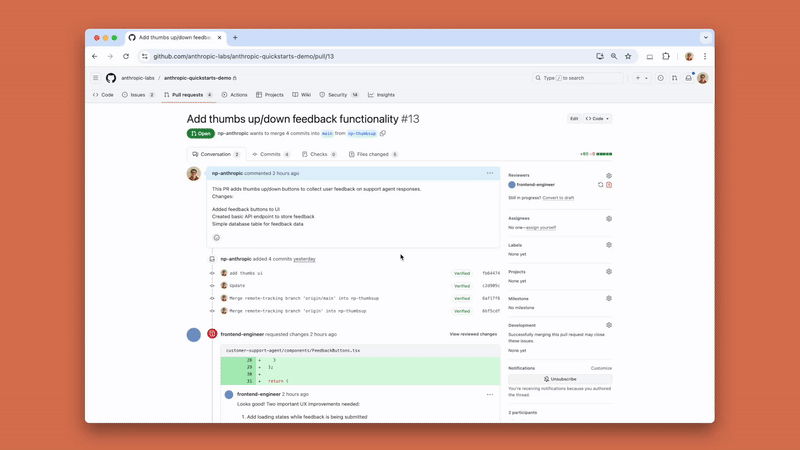
Task: Add emoji reaction to PR description
Action: 216,238
